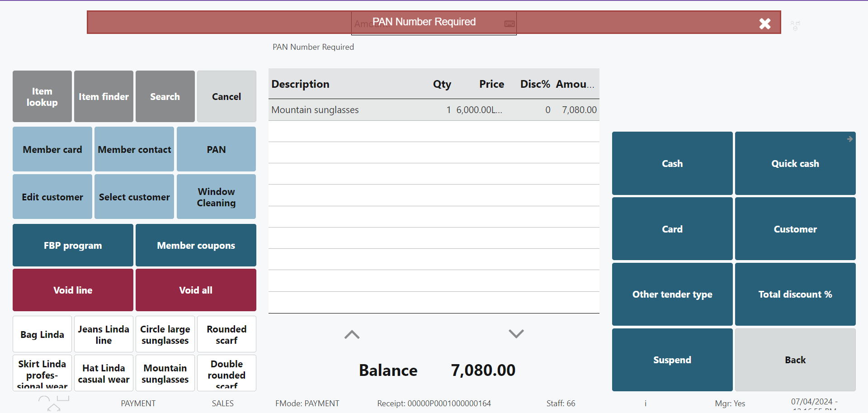This screenshot has width=868, height=413.
Task: Select the Mountain sunglasses receipt line
Action: click(433, 110)
